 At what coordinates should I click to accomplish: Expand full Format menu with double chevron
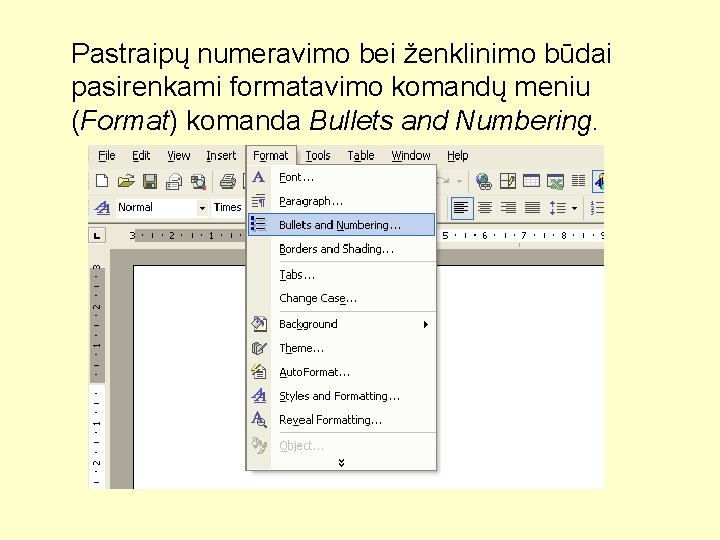[x=341, y=462]
